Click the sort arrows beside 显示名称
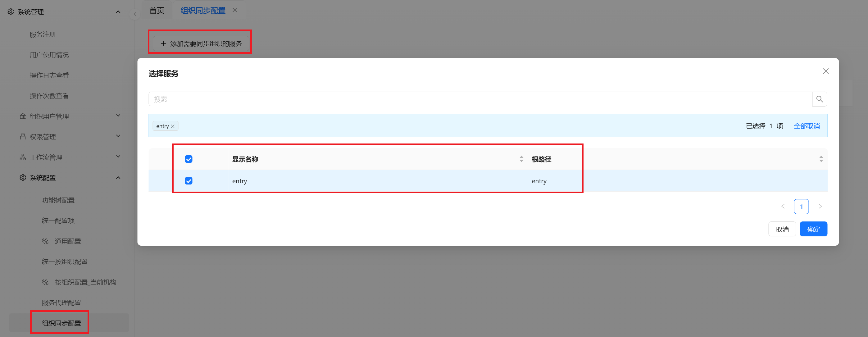The height and width of the screenshot is (337, 868). [x=521, y=159]
